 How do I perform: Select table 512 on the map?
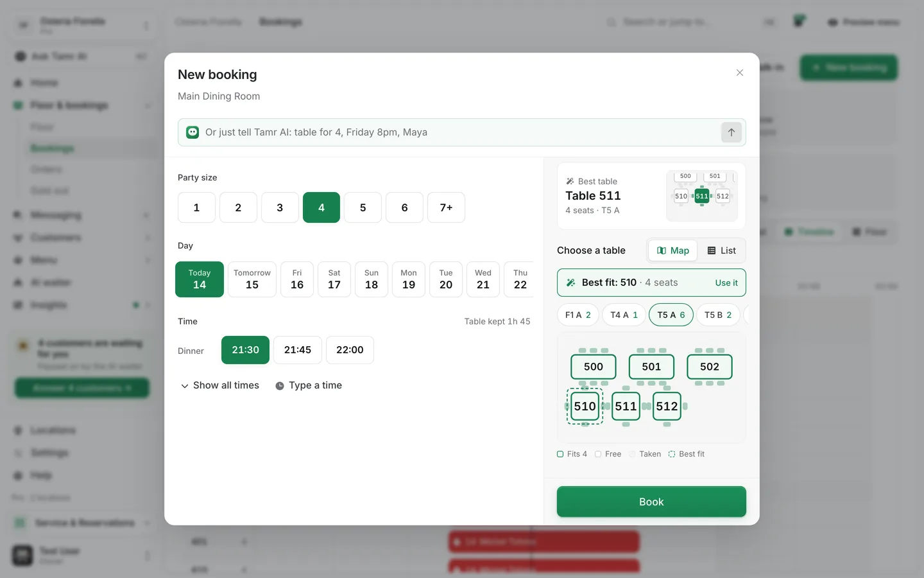(x=667, y=407)
